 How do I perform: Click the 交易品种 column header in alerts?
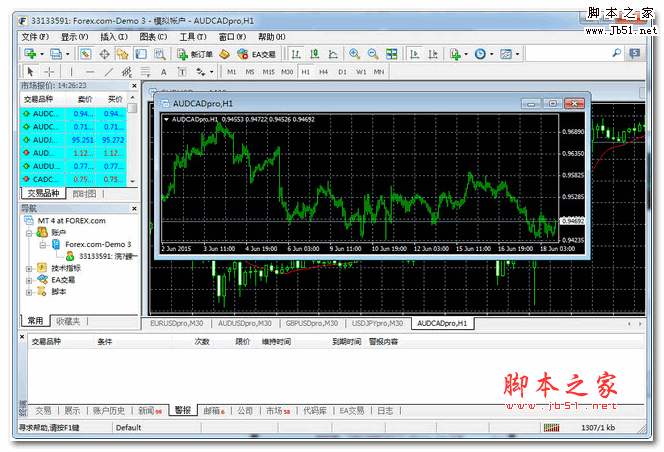pyautogui.click(x=46, y=342)
